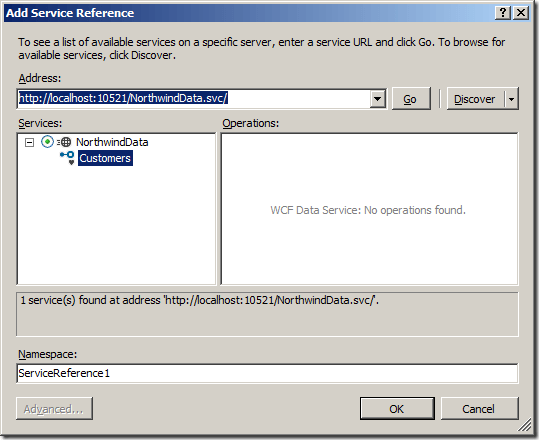Click inside the Address URL field
The width and height of the screenshot is (539, 440).
click(x=194, y=99)
